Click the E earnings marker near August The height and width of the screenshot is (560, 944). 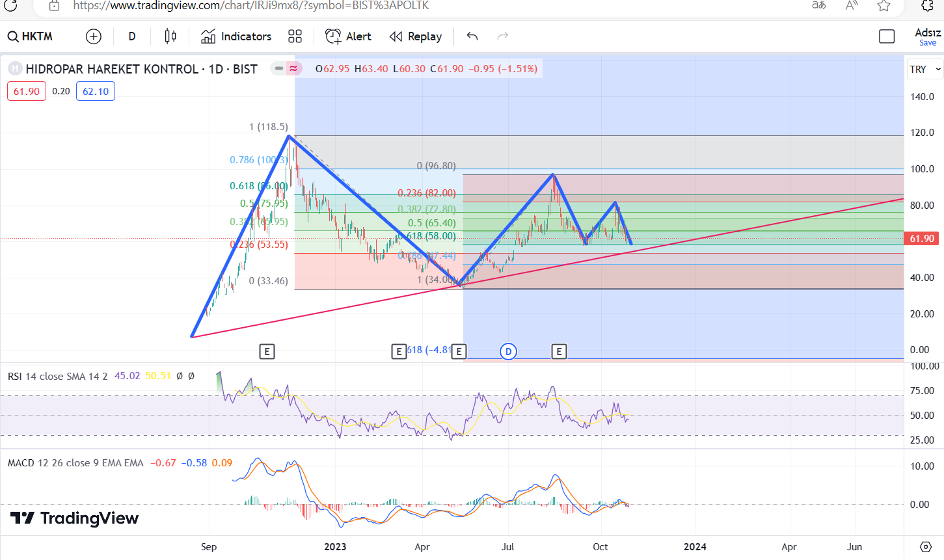(x=559, y=352)
